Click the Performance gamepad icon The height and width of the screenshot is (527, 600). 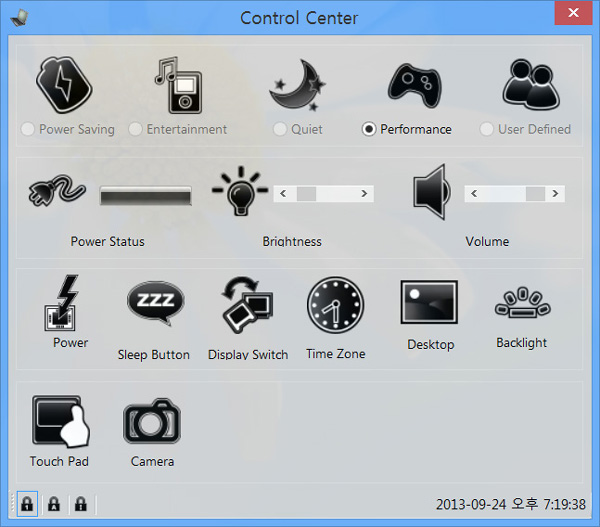click(x=414, y=85)
